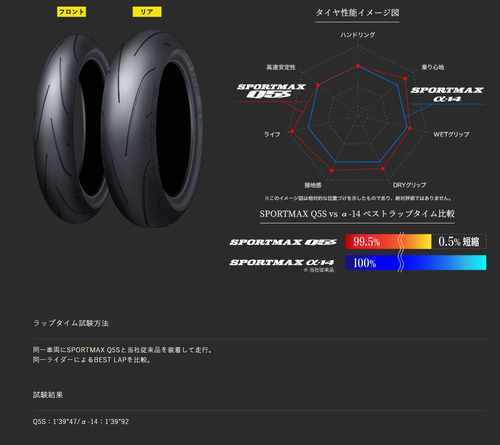Viewport: 500px width, 445px height.
Task: Click the SPORTMAX α-14 logo beside radar chart
Action: point(447,94)
